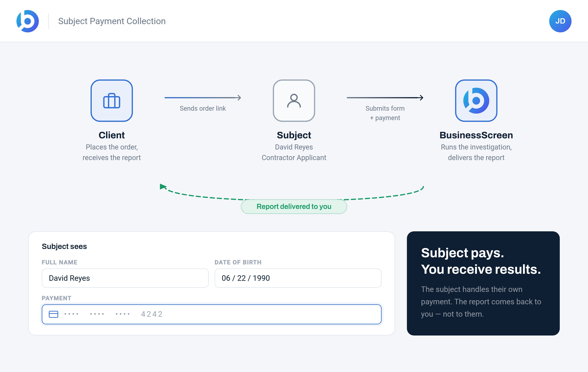
Task: Focus the Payment card number field
Action: (x=211, y=314)
